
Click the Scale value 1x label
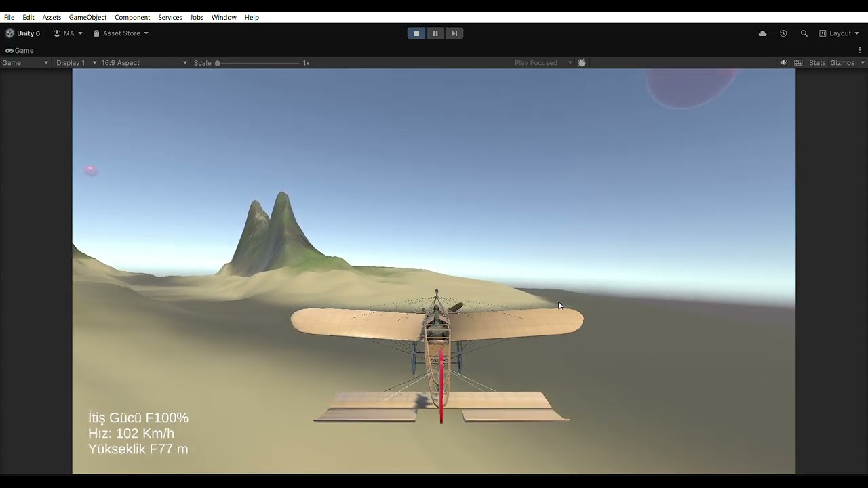click(307, 63)
